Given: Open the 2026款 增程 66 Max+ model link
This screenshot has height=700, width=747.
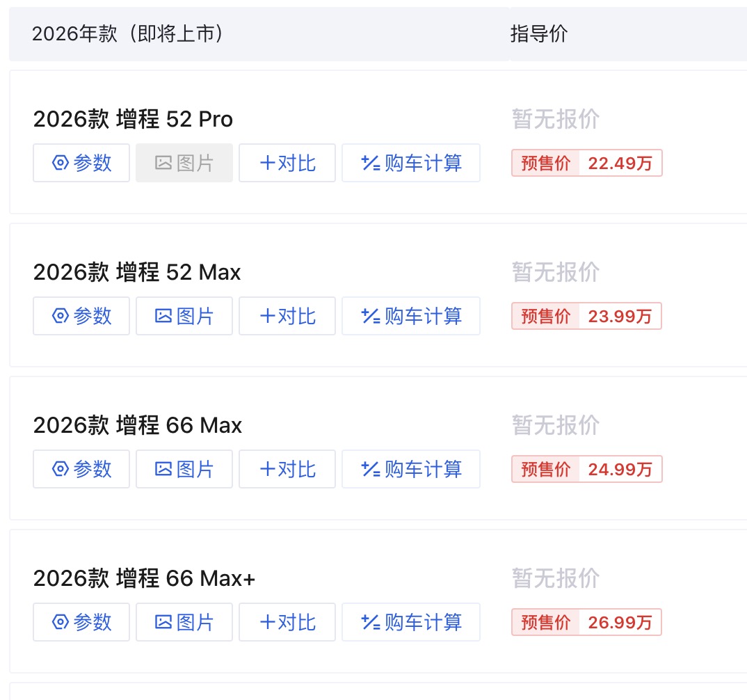Looking at the screenshot, I should [x=144, y=578].
